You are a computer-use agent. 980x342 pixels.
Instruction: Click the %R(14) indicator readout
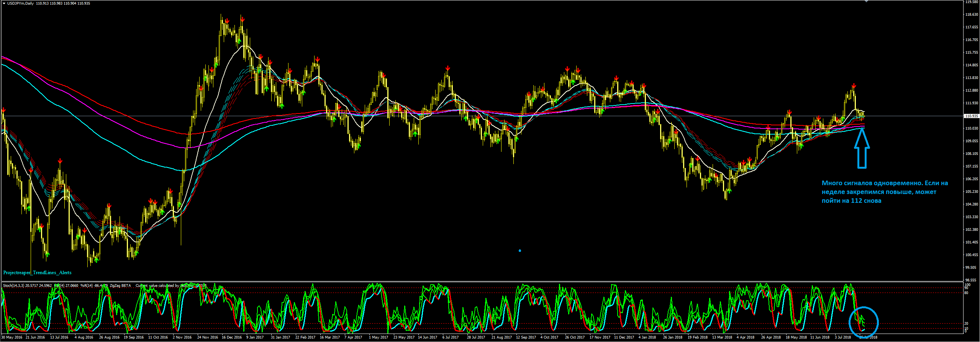click(x=94, y=286)
